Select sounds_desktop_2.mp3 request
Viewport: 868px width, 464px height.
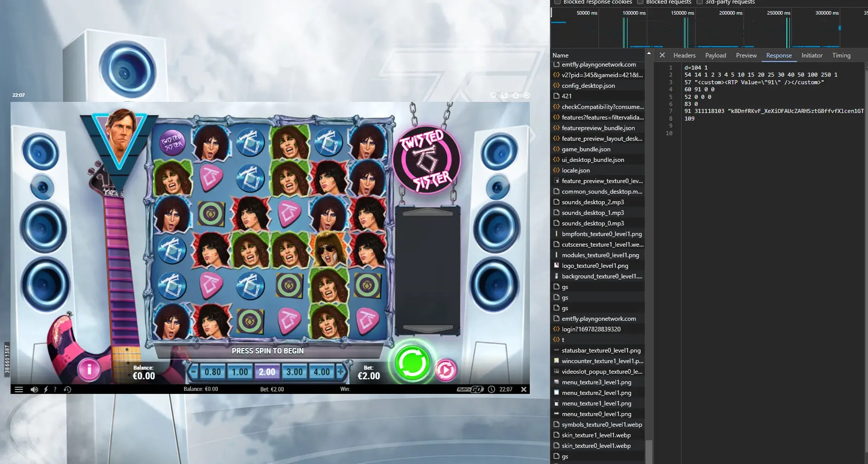[598, 202]
